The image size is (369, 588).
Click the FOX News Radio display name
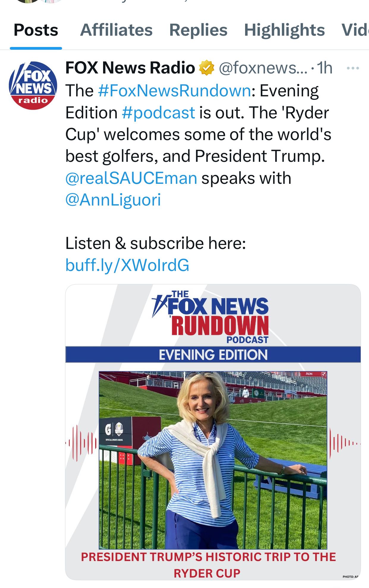[x=130, y=68]
